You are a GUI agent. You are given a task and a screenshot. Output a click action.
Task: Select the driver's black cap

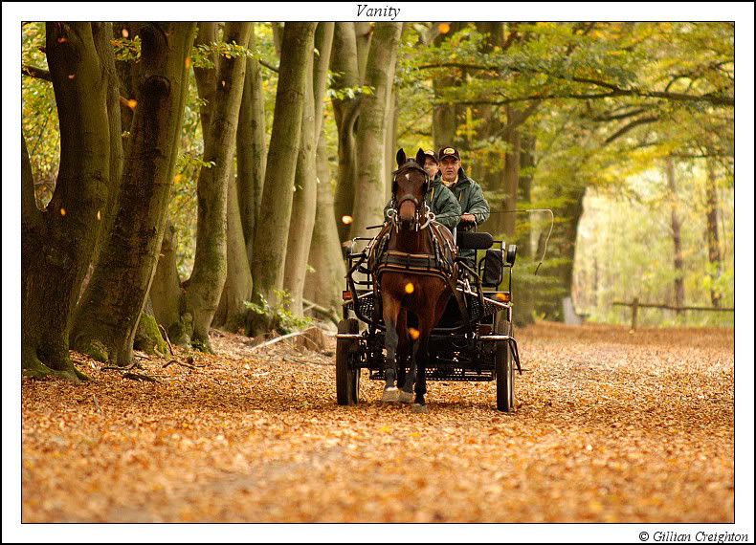(449, 153)
